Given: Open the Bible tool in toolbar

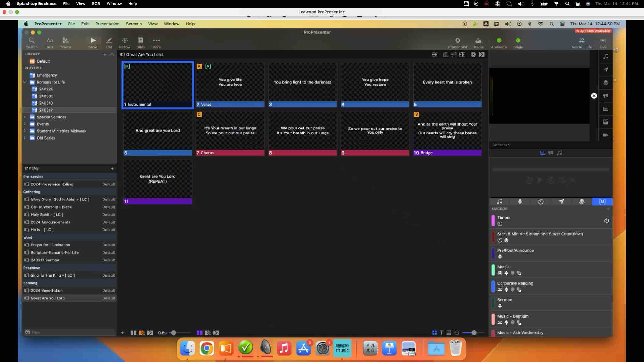Looking at the screenshot, I should click(141, 42).
